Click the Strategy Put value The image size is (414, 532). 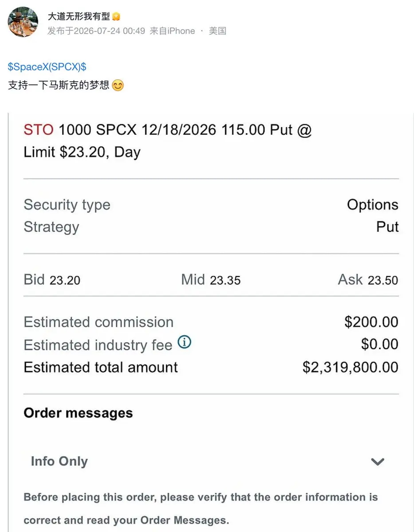(x=387, y=227)
